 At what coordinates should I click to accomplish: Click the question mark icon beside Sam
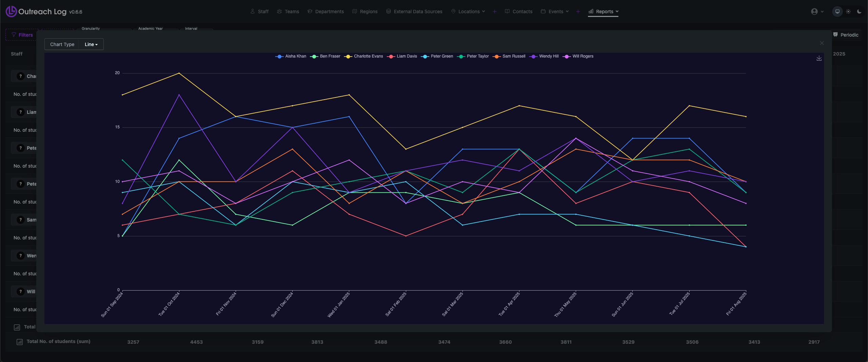(21, 220)
